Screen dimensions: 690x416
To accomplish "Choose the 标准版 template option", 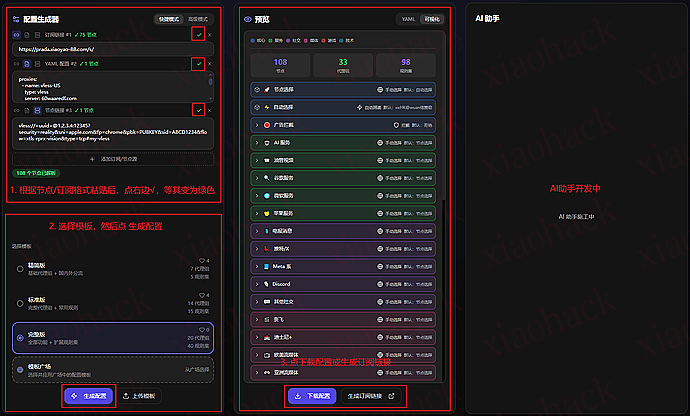I will [20, 302].
